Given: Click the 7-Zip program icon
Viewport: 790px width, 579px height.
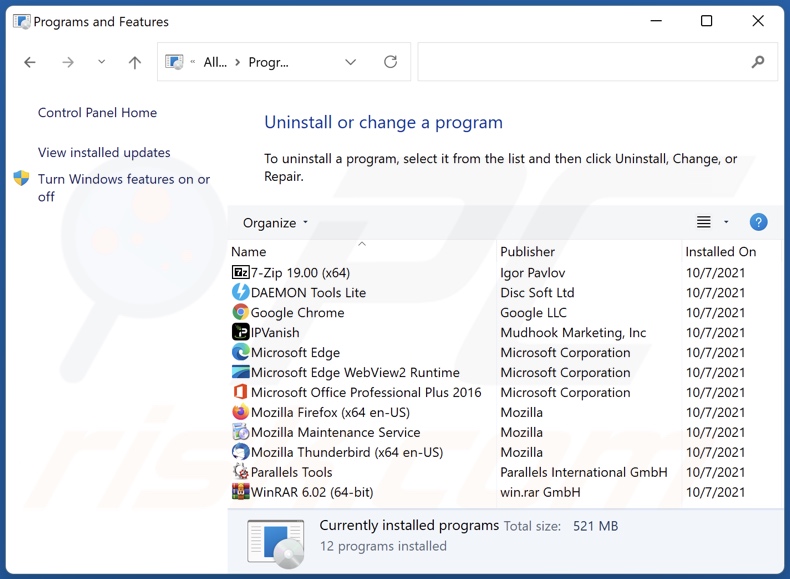Looking at the screenshot, I should 240,273.
